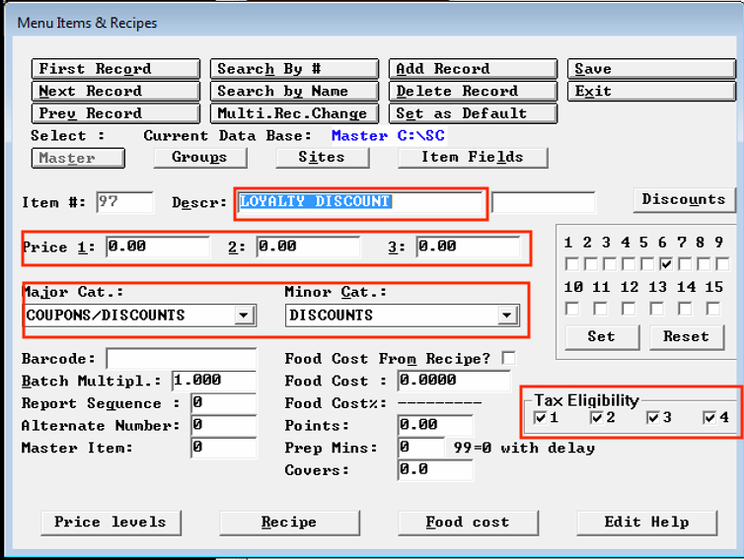744x560 pixels.
Task: Click the Prep Mins field
Action: click(421, 448)
